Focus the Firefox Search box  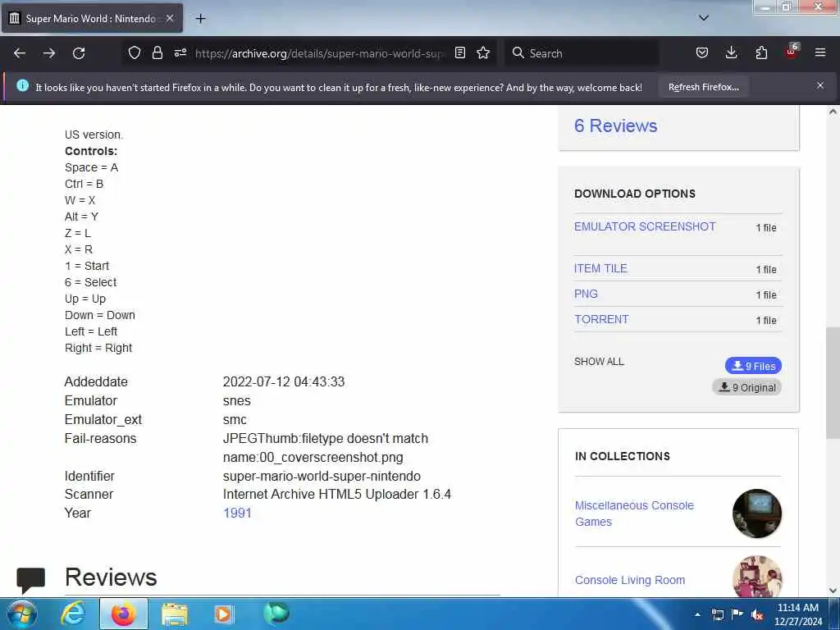coord(582,53)
